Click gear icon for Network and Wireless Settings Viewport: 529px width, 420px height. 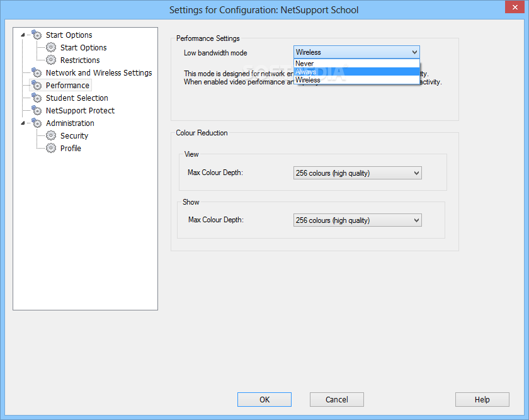pyautogui.click(x=37, y=72)
